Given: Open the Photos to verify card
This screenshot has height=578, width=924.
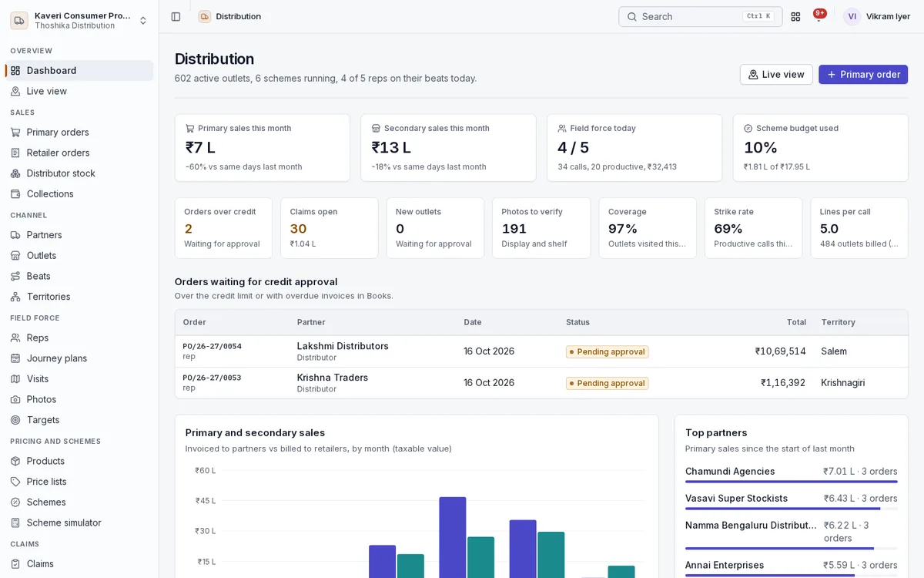Looking at the screenshot, I should pos(541,228).
